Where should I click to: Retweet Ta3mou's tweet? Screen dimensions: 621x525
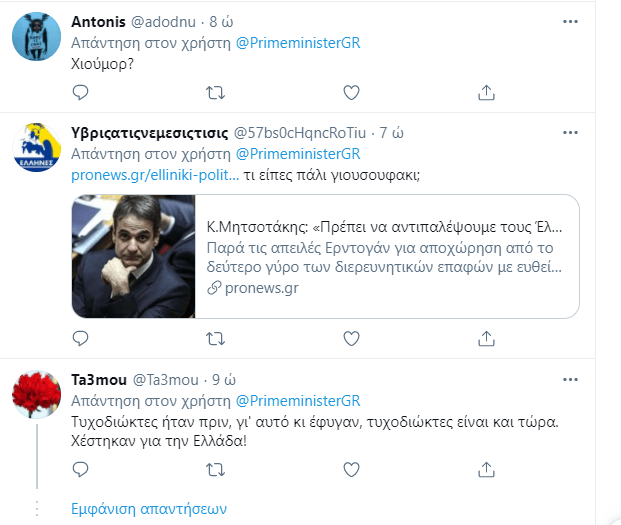tap(214, 469)
